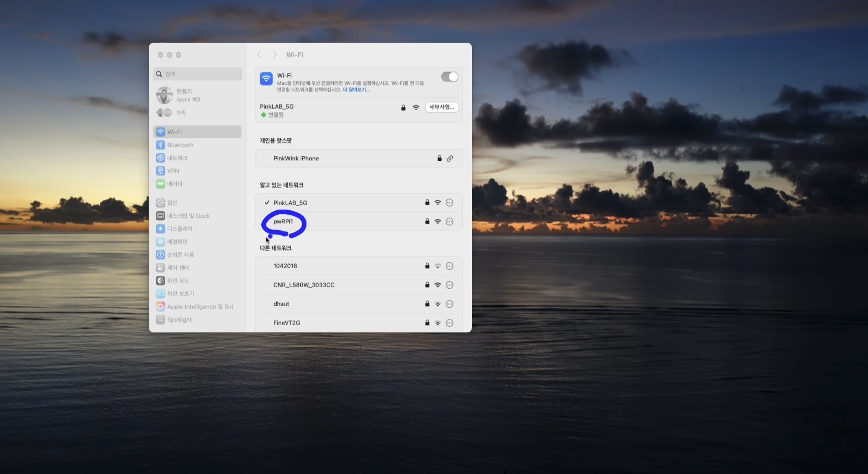Open more options for dhaut network

pos(449,304)
